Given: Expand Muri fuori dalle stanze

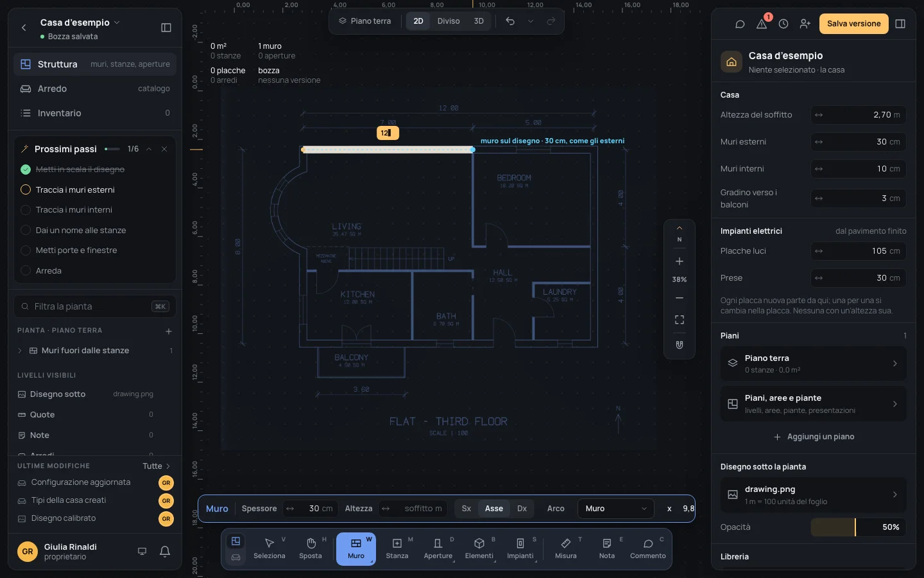Looking at the screenshot, I should (x=20, y=351).
